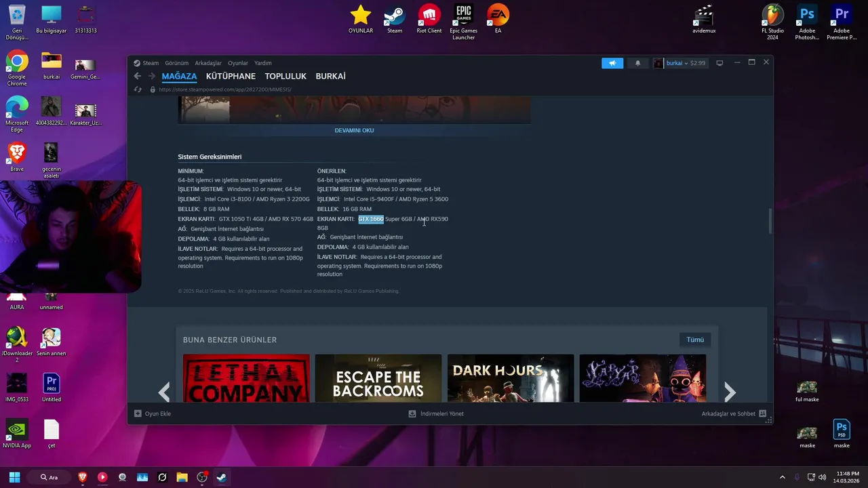This screenshot has width=868, height=488.
Task: Open Brave from the taskbar
Action: tap(83, 477)
